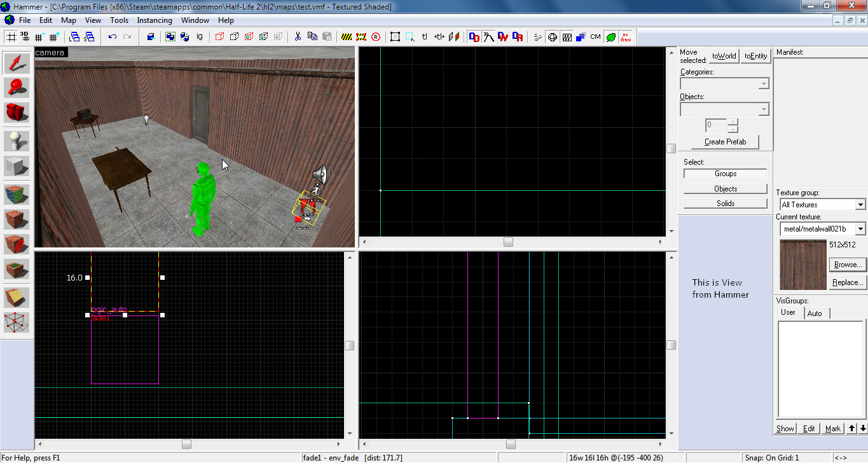
Task: Copy selection toolbar icon
Action: pos(312,37)
